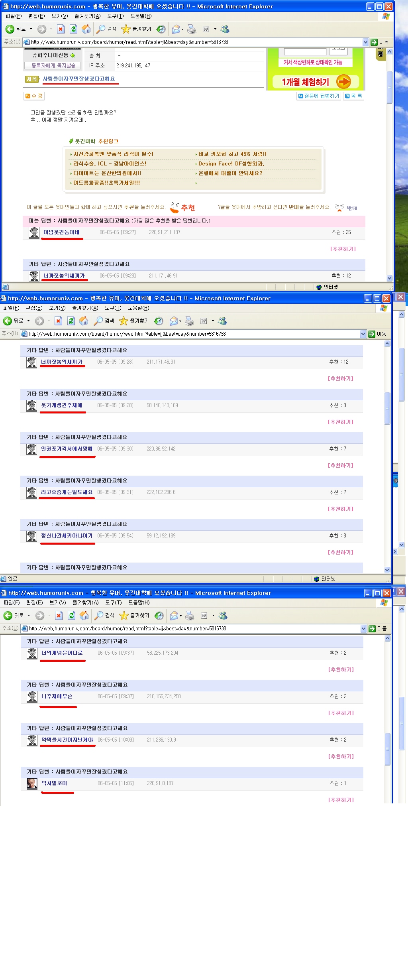Open the 이넘웃긴놈이네 reply link
The width and height of the screenshot is (408, 980).
pos(61,232)
